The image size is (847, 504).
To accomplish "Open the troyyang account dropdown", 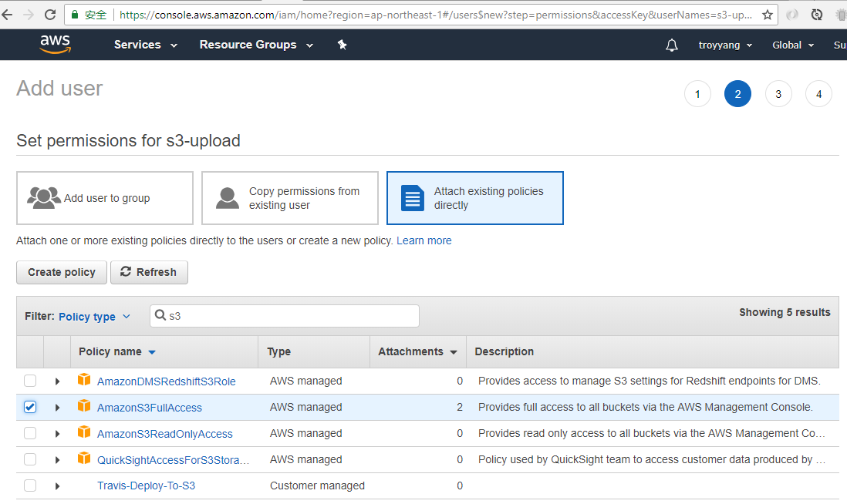I will tap(725, 45).
